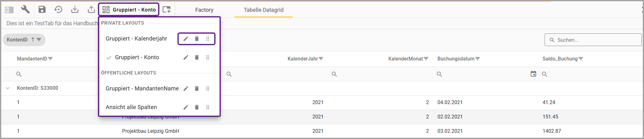Edit the Gruppiert - Kalenderjahr layout
The image size is (644, 139).
[x=186, y=39]
